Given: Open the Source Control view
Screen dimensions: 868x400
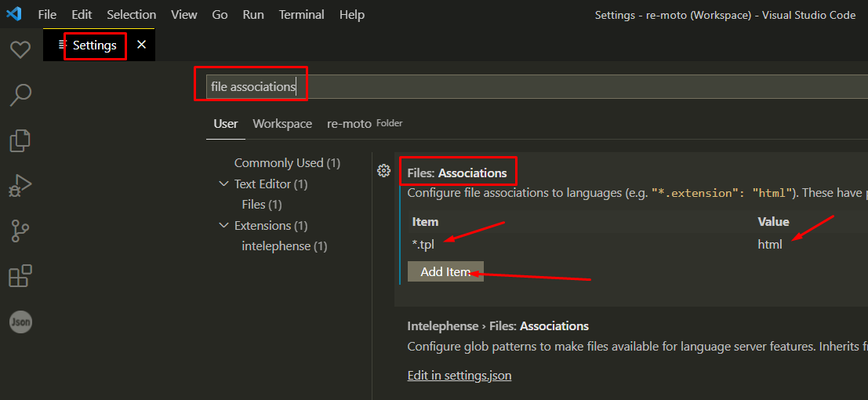Looking at the screenshot, I should pyautogui.click(x=20, y=231).
